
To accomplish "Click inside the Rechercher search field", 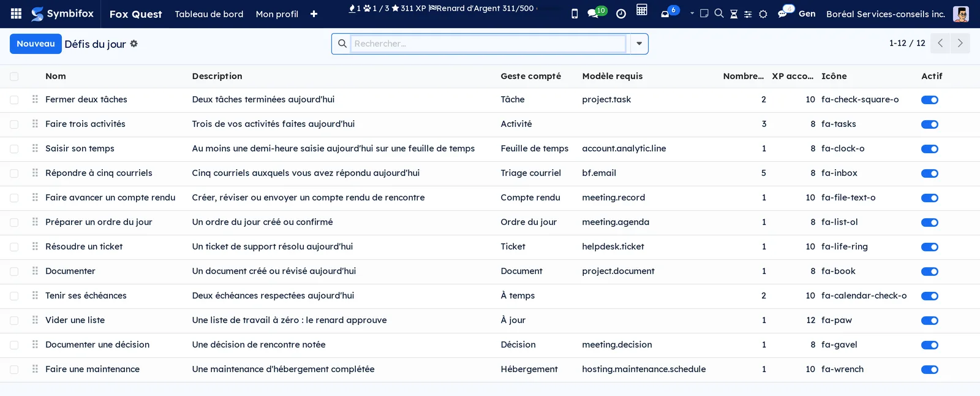I will [488, 44].
